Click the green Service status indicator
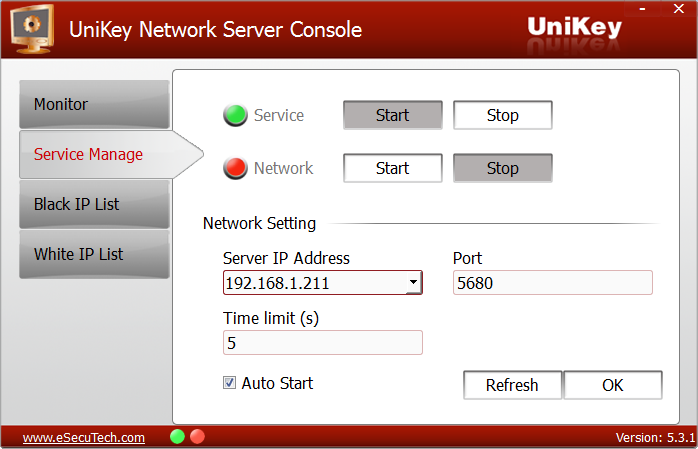698x449 pixels. click(235, 115)
